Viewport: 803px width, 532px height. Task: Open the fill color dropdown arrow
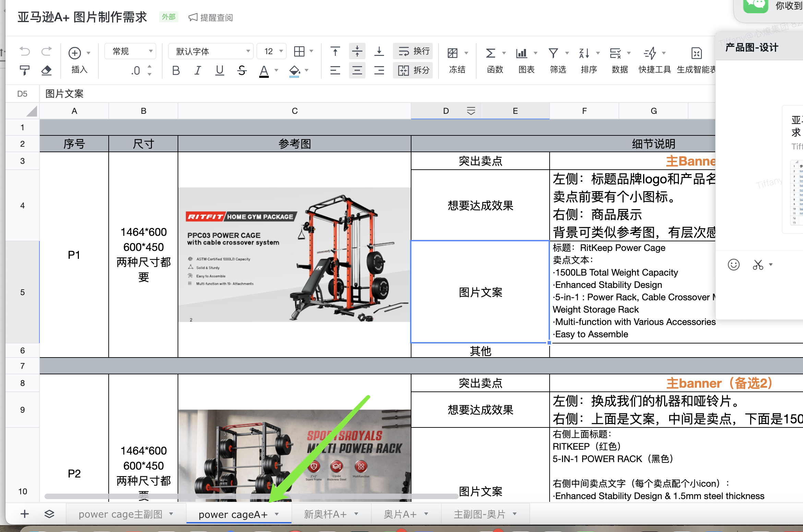(307, 70)
